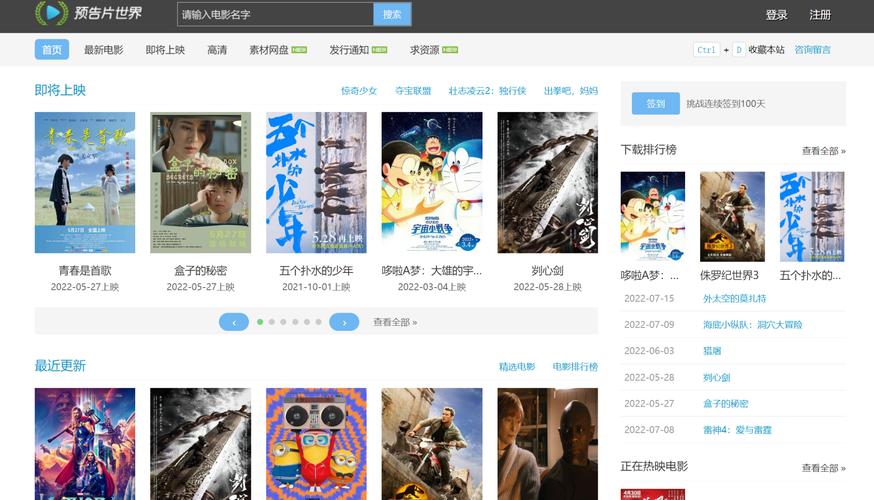Open the 五个扑水的 ranking poster
874x500 pixels.
pos(812,217)
